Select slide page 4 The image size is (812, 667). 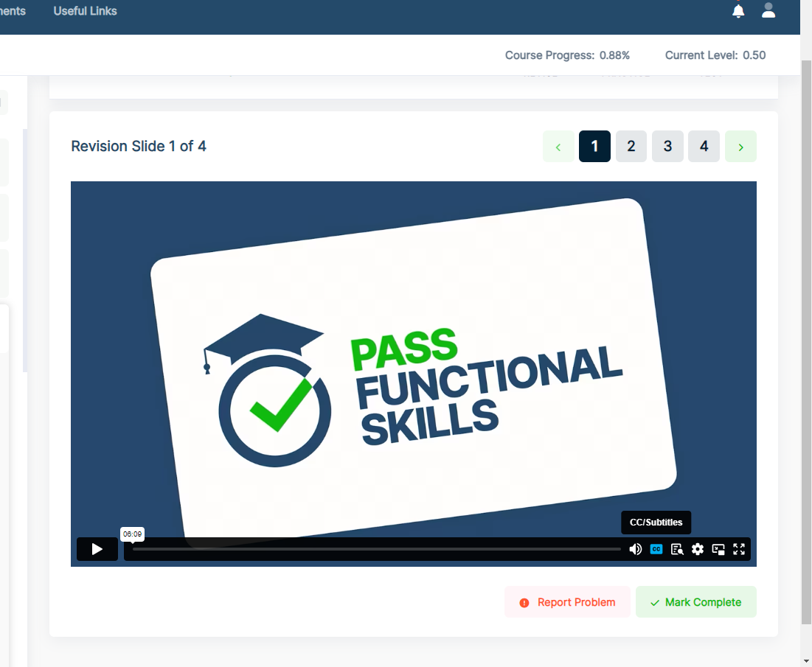coord(704,147)
